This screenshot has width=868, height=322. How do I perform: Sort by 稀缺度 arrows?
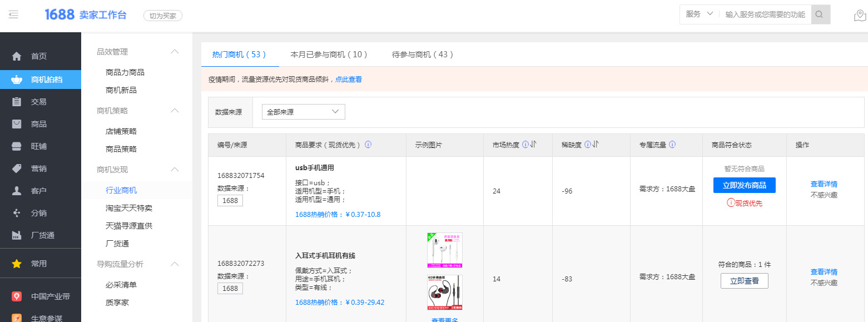(x=596, y=145)
